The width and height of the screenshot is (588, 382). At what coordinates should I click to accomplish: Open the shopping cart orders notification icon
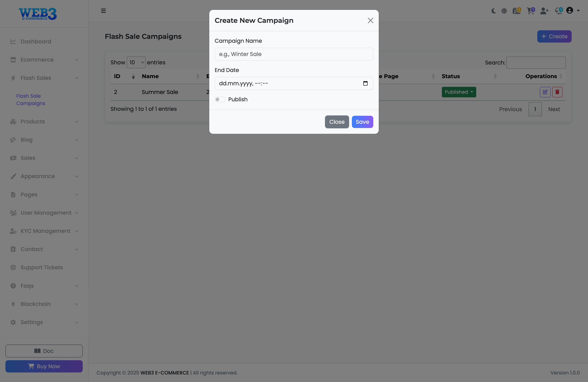click(x=530, y=11)
